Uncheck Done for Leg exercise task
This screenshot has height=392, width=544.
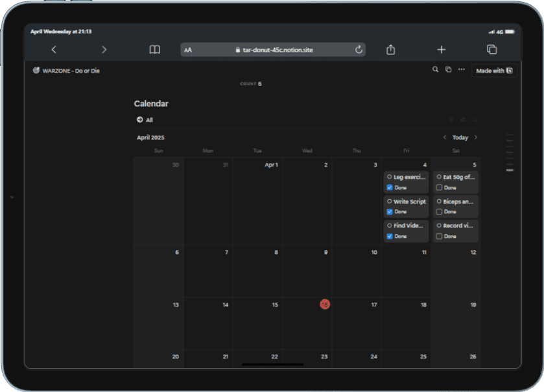point(390,187)
